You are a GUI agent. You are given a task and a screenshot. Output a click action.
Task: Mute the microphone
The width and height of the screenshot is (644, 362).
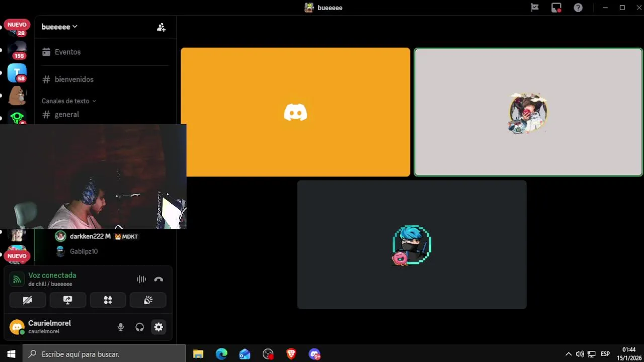click(x=121, y=327)
